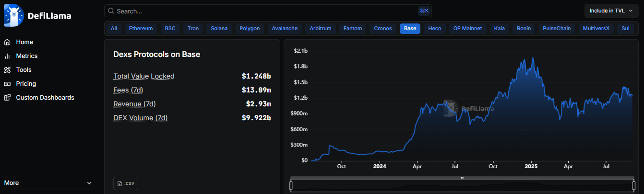Click the Total Value Locked label

144,76
